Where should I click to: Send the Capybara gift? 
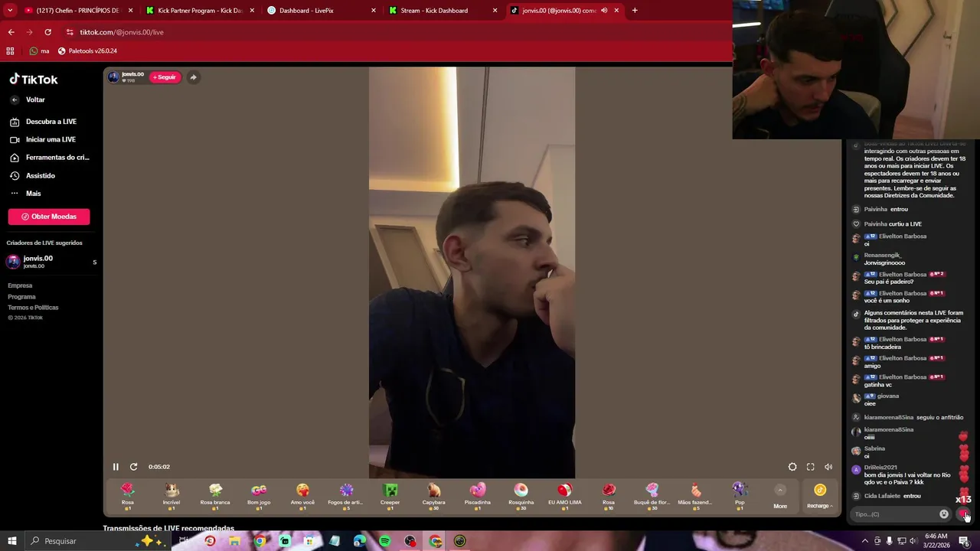point(433,496)
